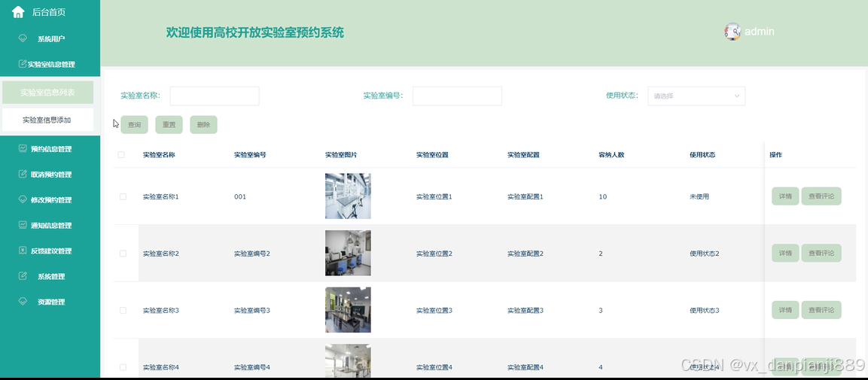Check the box for 实验室名称3 row

coord(123,310)
